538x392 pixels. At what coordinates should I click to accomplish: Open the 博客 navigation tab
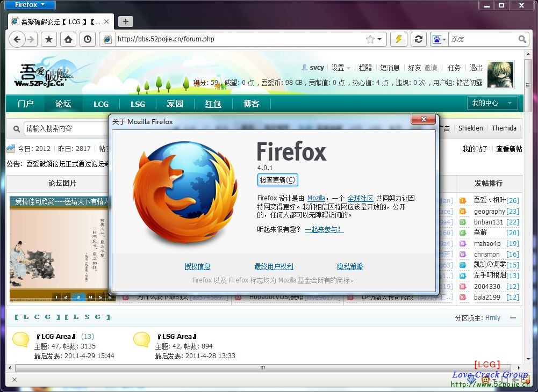[251, 104]
